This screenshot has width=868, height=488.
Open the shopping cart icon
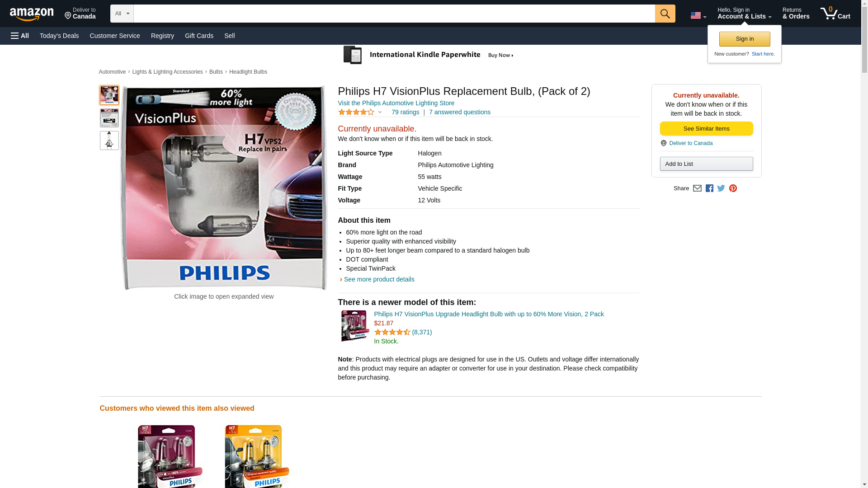[835, 14]
